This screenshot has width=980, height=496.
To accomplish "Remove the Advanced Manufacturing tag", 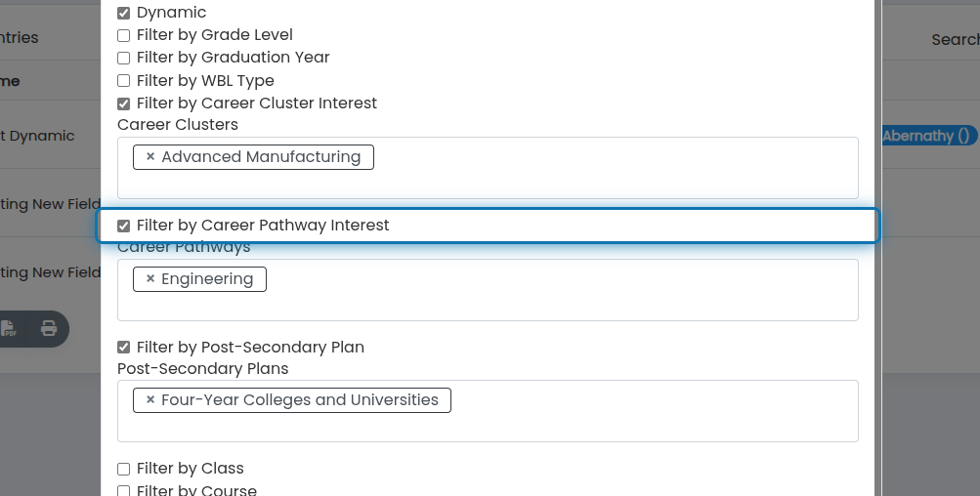I will [x=150, y=157].
